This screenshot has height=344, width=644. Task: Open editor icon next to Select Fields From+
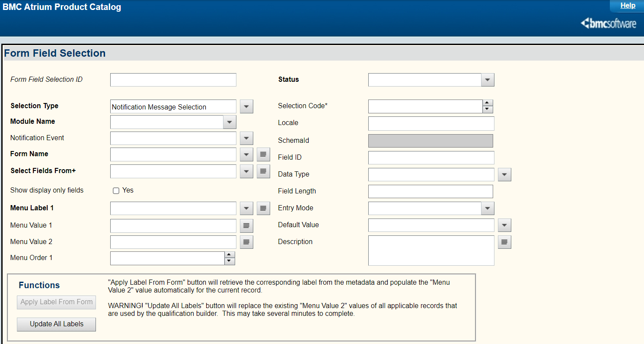(x=263, y=171)
